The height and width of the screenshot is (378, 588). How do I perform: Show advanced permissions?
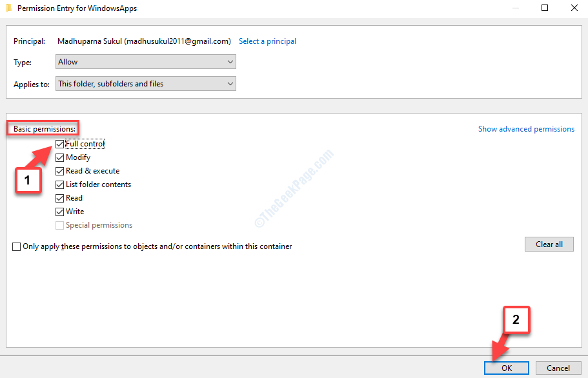(x=526, y=128)
